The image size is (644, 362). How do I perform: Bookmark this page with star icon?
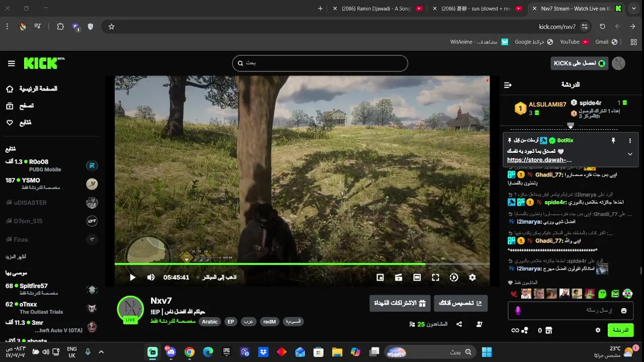[x=112, y=27]
